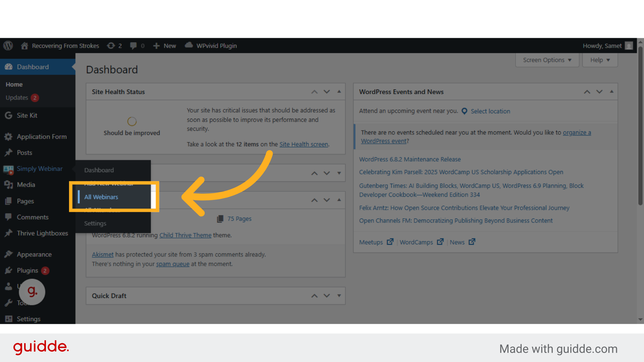This screenshot has height=362, width=644.
Task: Move Quick Draft panel down
Action: pyautogui.click(x=327, y=296)
